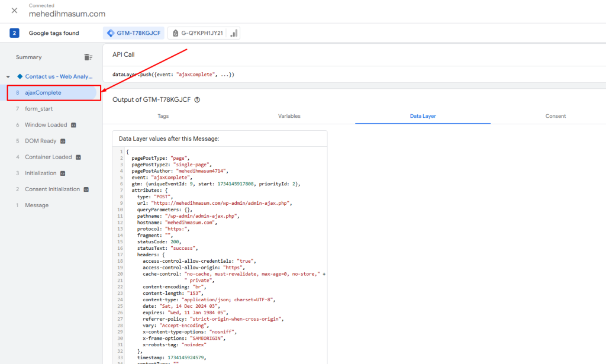Viewport: 606px width, 364px height.
Task: Click the pagePostType2 "single-page" line
Action: [x=172, y=165]
